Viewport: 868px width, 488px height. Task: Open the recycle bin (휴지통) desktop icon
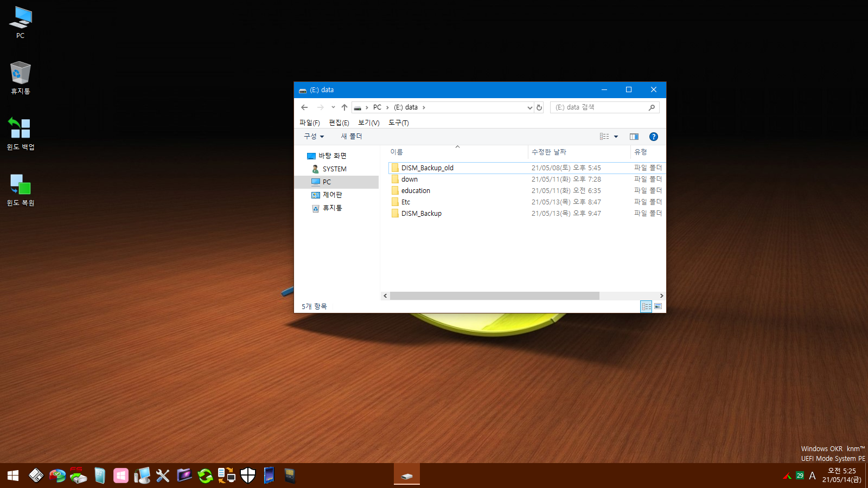tap(20, 78)
